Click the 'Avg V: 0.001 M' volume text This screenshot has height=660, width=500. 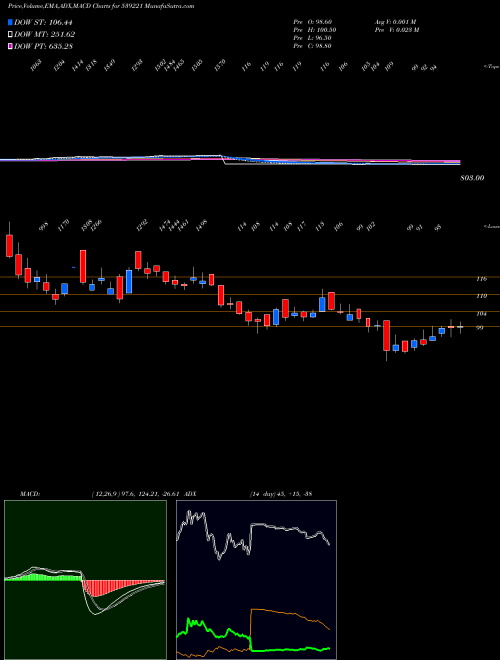395,22
